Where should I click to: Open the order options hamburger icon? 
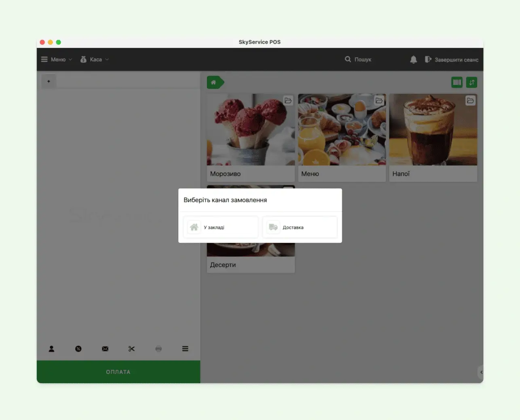coord(185,349)
